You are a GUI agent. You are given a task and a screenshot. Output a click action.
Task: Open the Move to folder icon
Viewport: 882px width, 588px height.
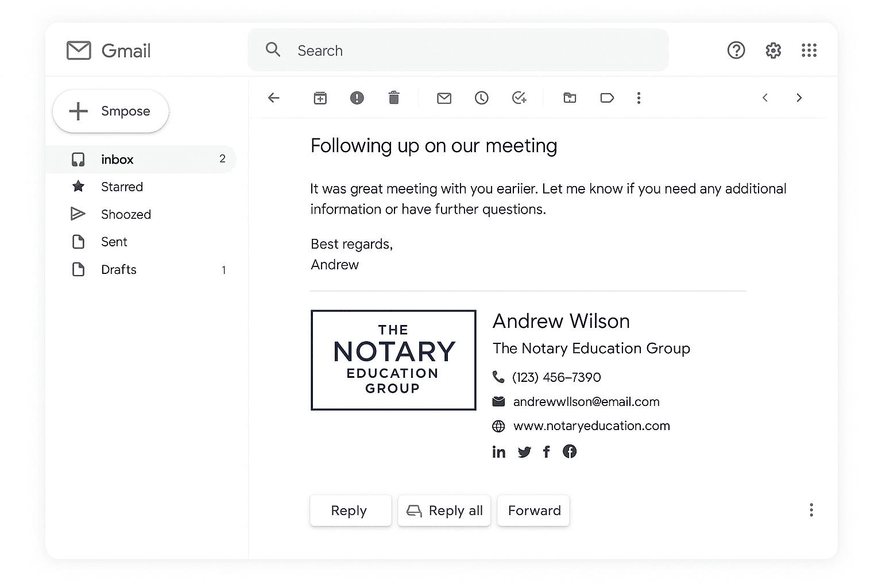pos(570,98)
